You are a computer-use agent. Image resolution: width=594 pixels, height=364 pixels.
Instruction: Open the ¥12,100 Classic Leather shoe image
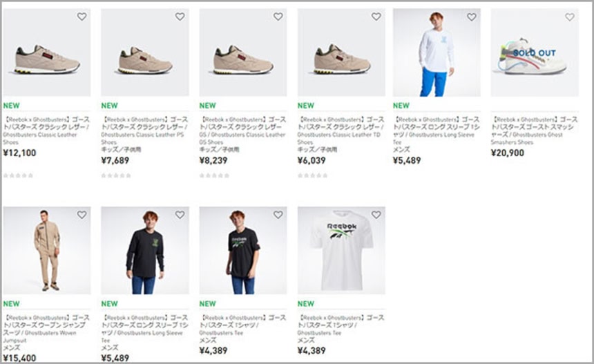tap(46, 59)
